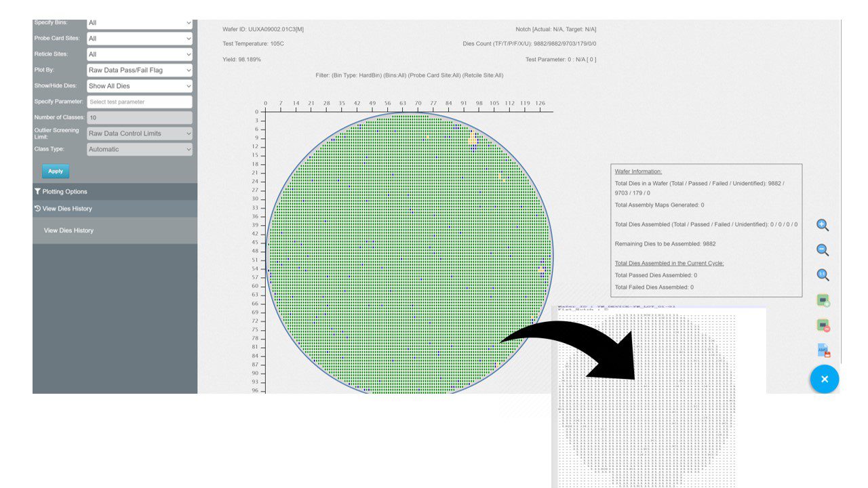Expand the Plotting Options section

pyautogui.click(x=65, y=192)
